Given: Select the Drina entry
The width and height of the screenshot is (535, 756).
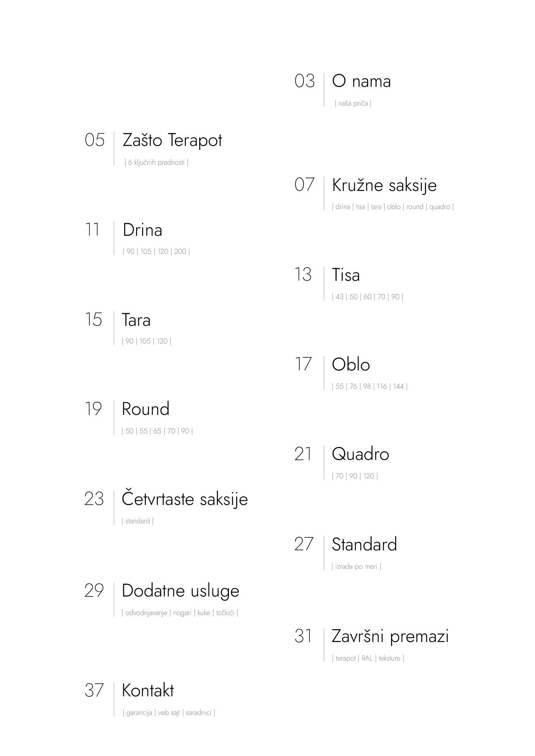Looking at the screenshot, I should [142, 230].
